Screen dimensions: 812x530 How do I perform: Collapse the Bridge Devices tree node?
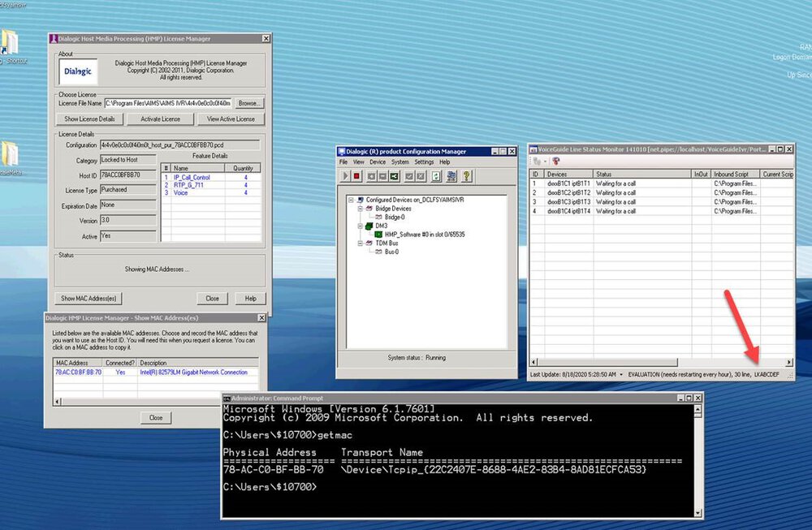358,209
